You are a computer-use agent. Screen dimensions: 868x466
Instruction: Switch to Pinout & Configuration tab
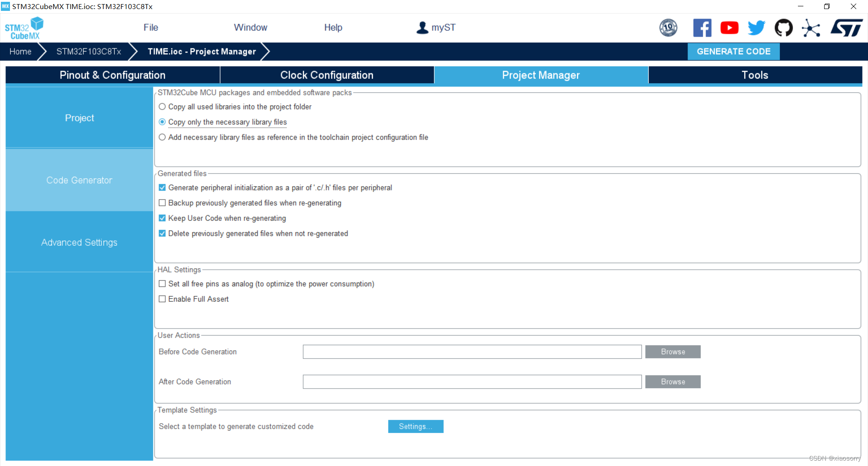(x=113, y=75)
